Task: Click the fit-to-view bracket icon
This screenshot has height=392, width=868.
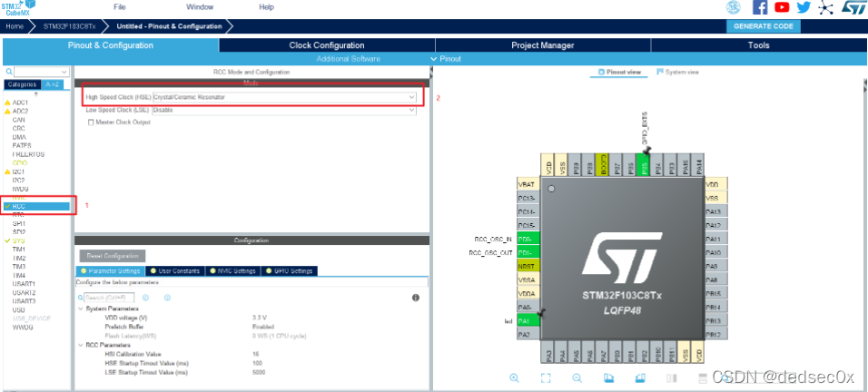Action: pyautogui.click(x=546, y=378)
